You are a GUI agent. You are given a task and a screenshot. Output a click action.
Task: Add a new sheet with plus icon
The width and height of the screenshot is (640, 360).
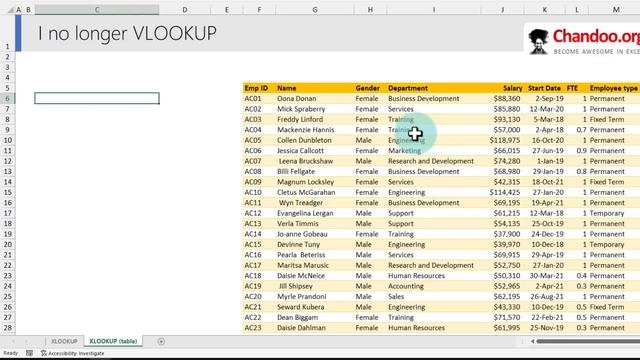[x=161, y=342]
